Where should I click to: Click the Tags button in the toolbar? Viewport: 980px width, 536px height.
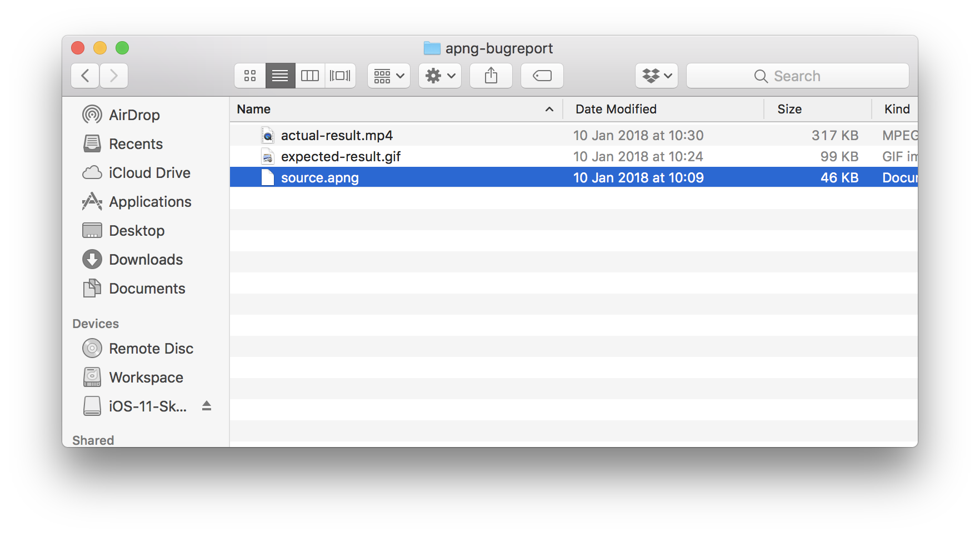click(542, 76)
